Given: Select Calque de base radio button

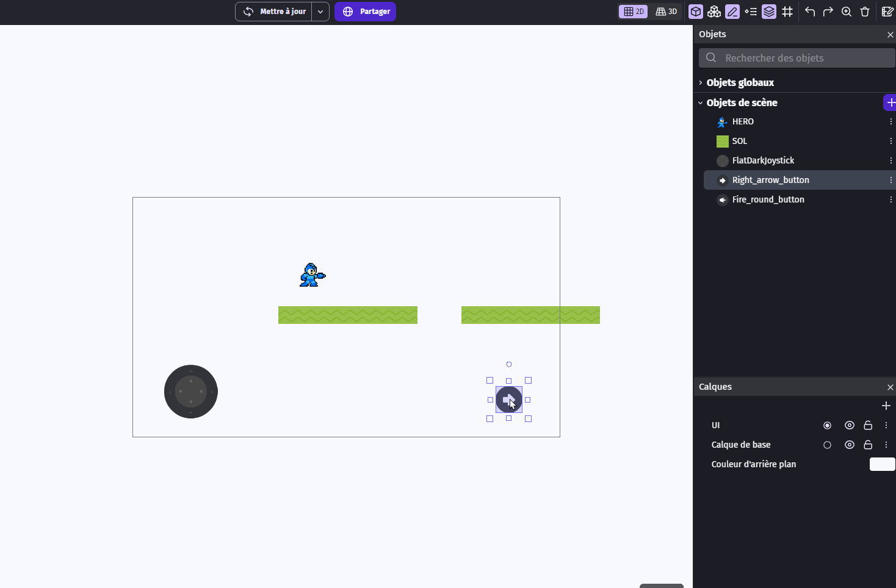Looking at the screenshot, I should [x=828, y=445].
